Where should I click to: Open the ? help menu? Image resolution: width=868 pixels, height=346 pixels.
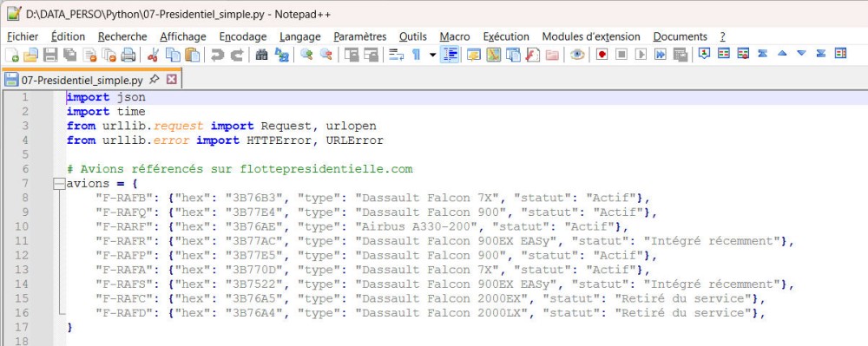coord(722,36)
